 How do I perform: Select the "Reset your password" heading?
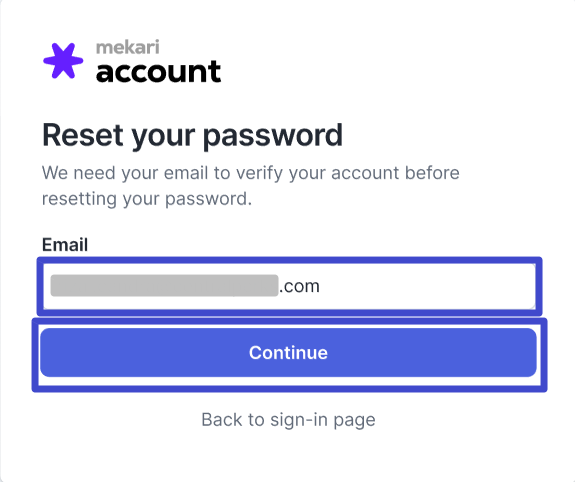(193, 136)
